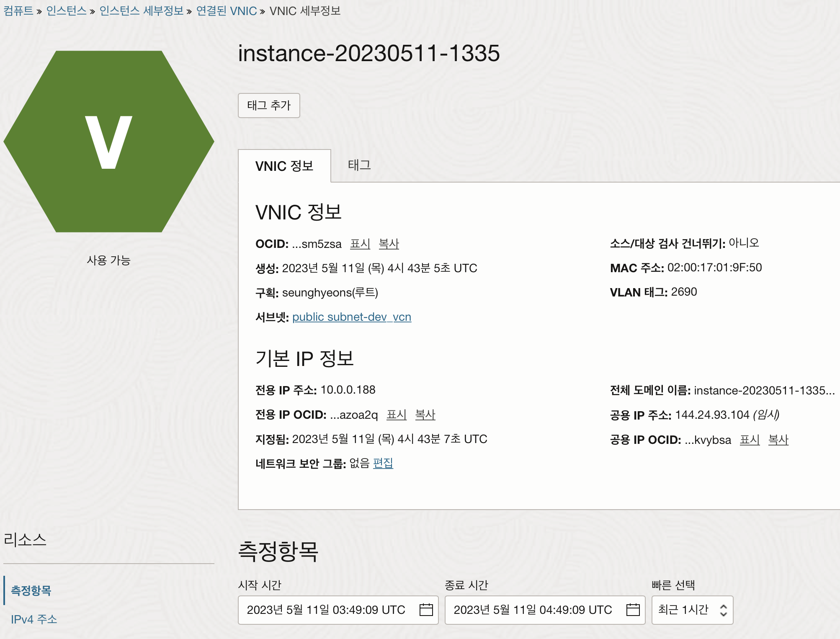Edit the network security groups
Viewport: 840px width, 639px height.
pyautogui.click(x=383, y=463)
